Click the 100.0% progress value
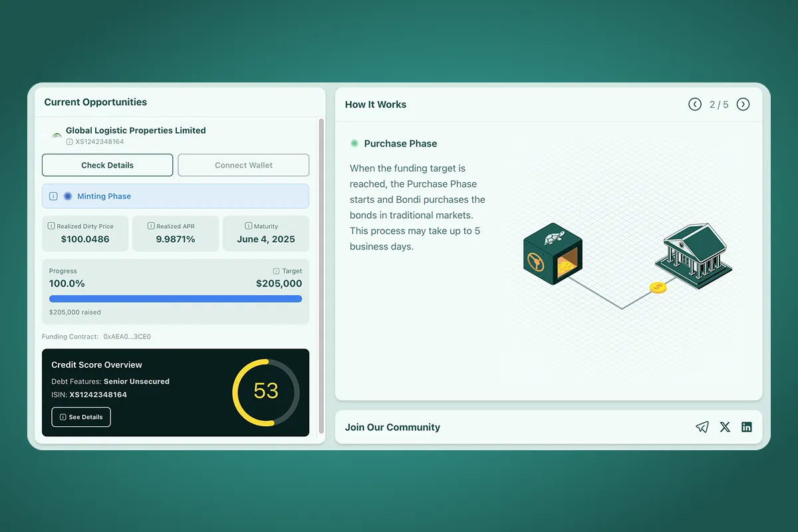 coord(67,283)
